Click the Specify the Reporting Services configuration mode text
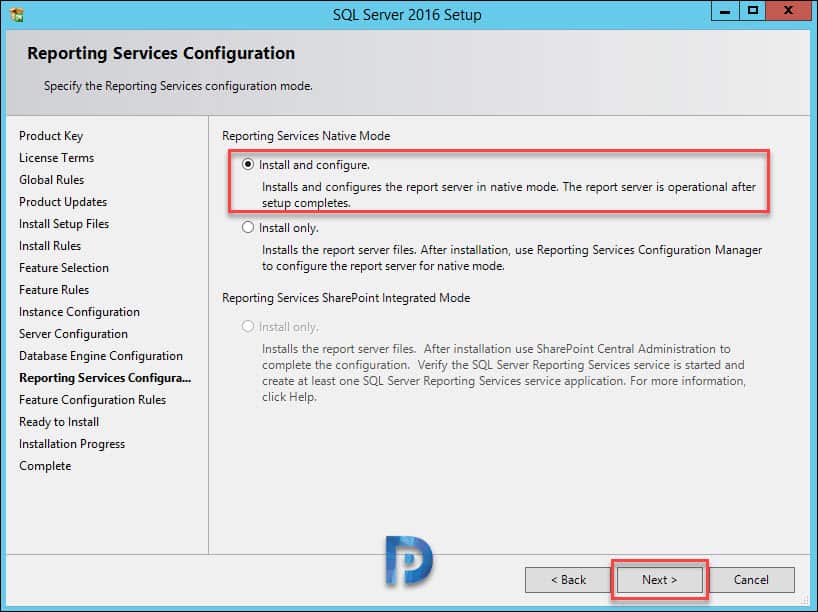Image resolution: width=818 pixels, height=612 pixels. click(178, 86)
